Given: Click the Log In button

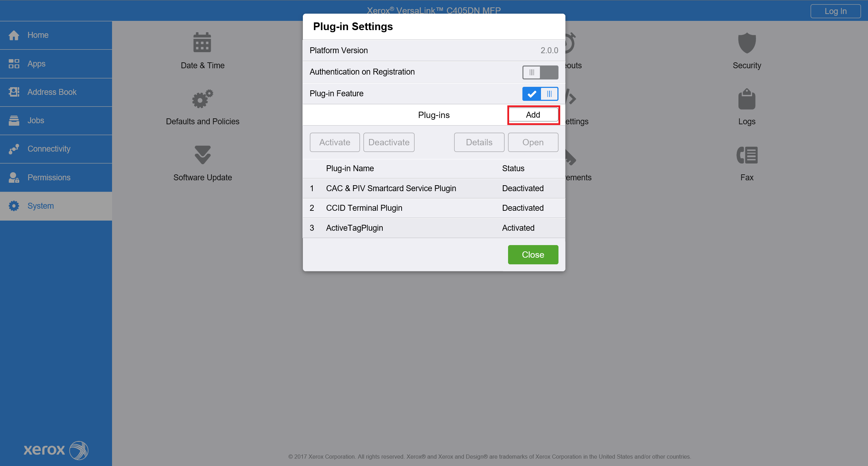Looking at the screenshot, I should click(x=835, y=11).
